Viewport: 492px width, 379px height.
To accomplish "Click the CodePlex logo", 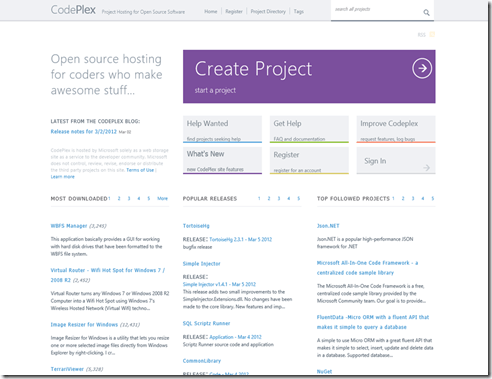I will (73, 10).
